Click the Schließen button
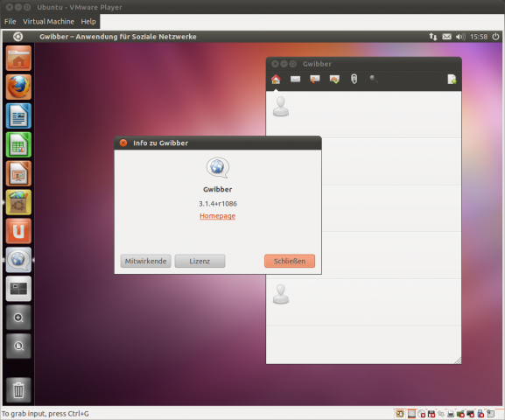 pyautogui.click(x=290, y=261)
